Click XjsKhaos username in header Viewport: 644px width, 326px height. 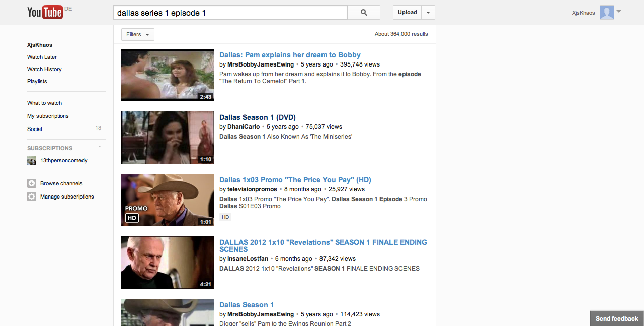point(583,13)
